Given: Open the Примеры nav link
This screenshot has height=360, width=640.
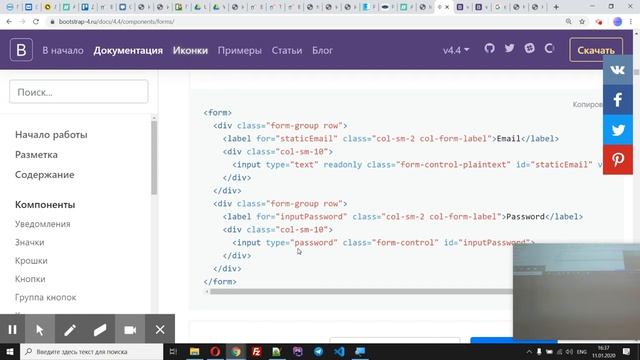Looking at the screenshot, I should pos(240,50).
